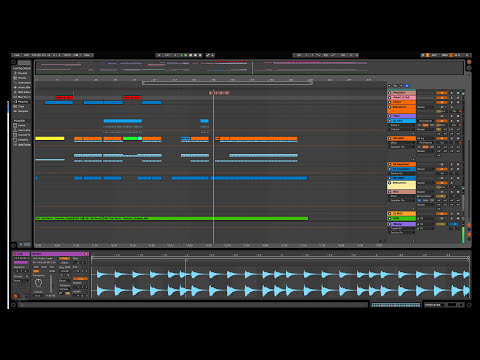
Task: Select the yellow clip in the arranger
Action: pyautogui.click(x=50, y=138)
